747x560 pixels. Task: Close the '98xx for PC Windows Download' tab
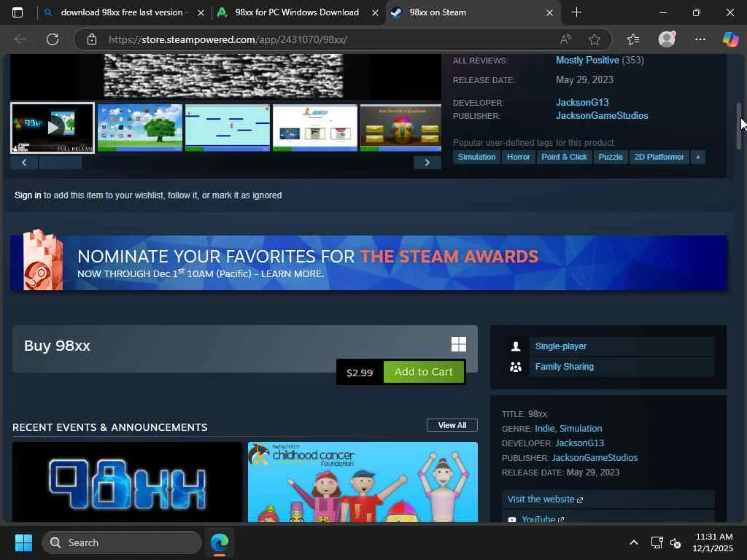(x=375, y=13)
